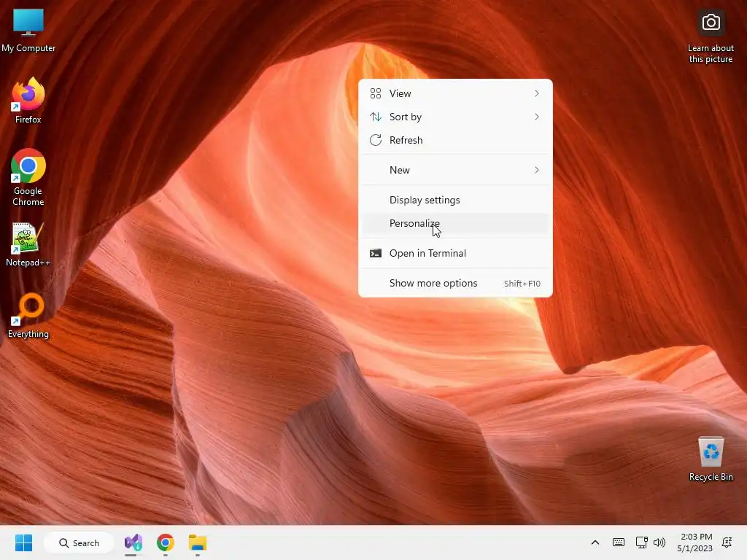The image size is (747, 560).
Task: Select the Notepad++ desktop shortcut
Action: tap(28, 244)
